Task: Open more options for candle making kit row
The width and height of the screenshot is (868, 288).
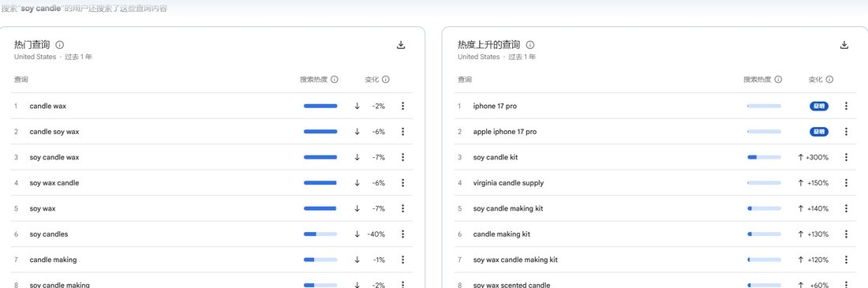Action: click(846, 234)
